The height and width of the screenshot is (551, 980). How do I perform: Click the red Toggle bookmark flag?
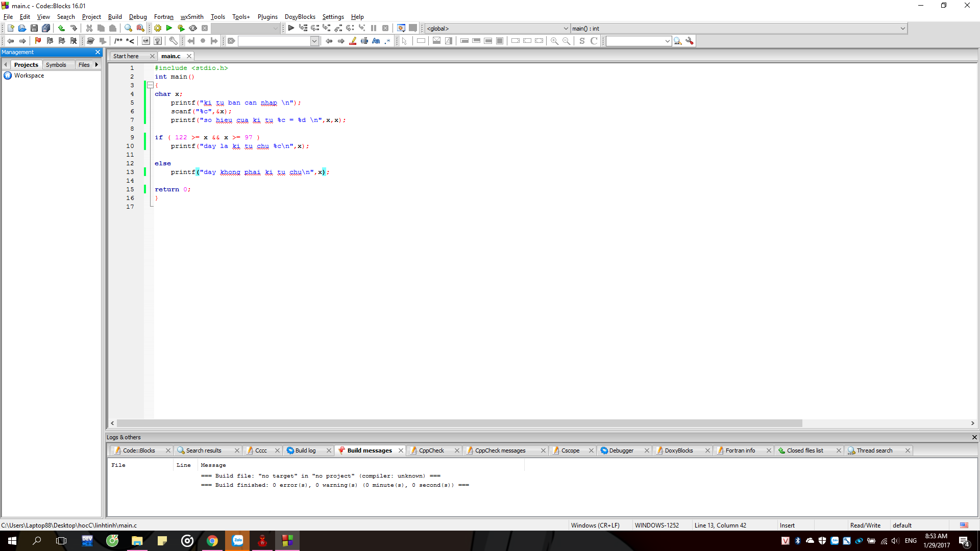pos(38,41)
